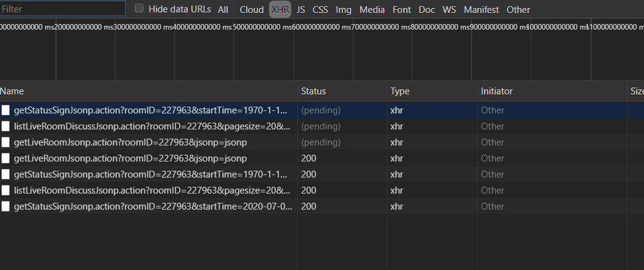Click into the Filter text field
644x270 pixels.
(x=63, y=9)
